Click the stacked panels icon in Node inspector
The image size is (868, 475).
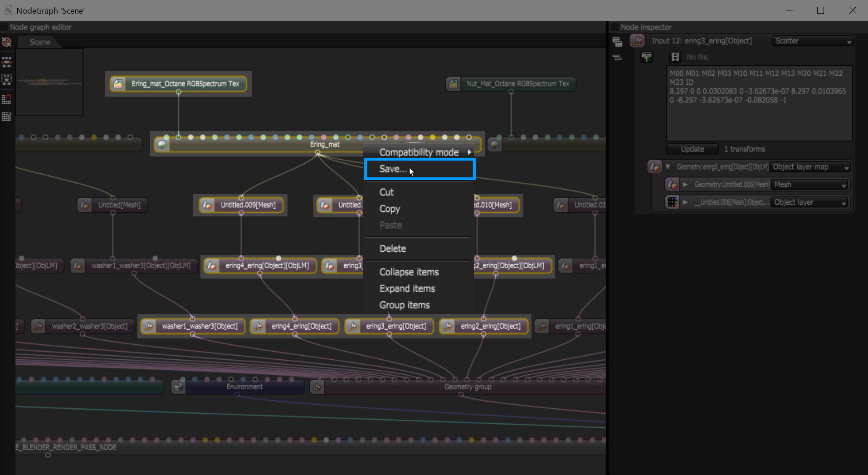pyautogui.click(x=618, y=41)
